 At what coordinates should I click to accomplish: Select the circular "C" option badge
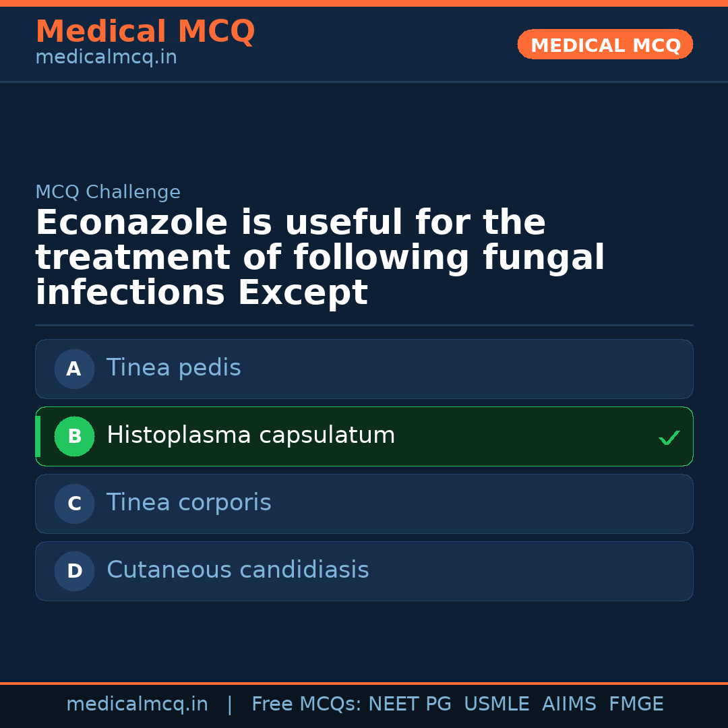point(74,504)
